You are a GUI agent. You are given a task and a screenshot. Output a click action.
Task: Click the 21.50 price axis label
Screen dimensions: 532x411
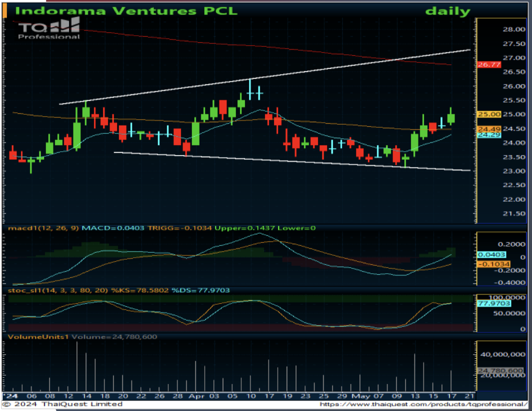(514, 213)
